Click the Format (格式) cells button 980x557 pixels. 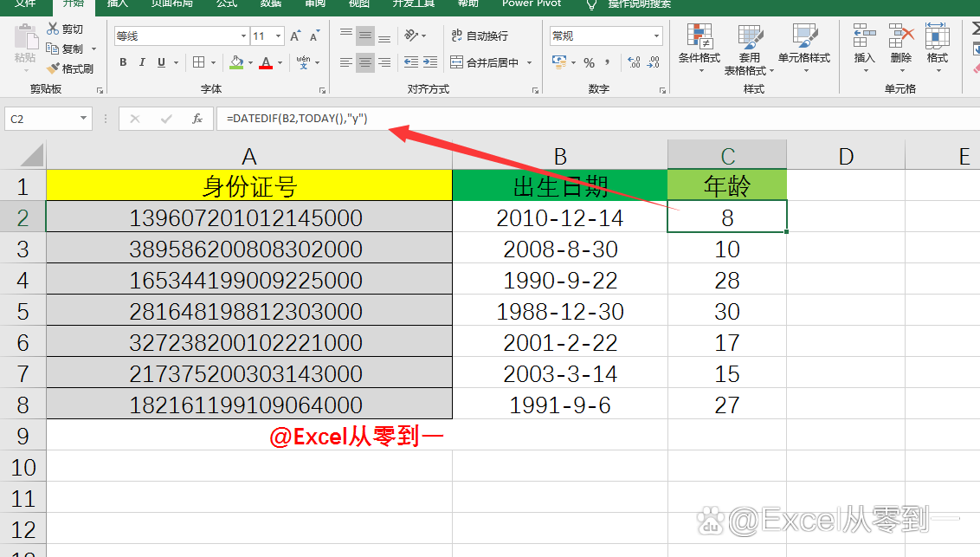click(x=937, y=49)
